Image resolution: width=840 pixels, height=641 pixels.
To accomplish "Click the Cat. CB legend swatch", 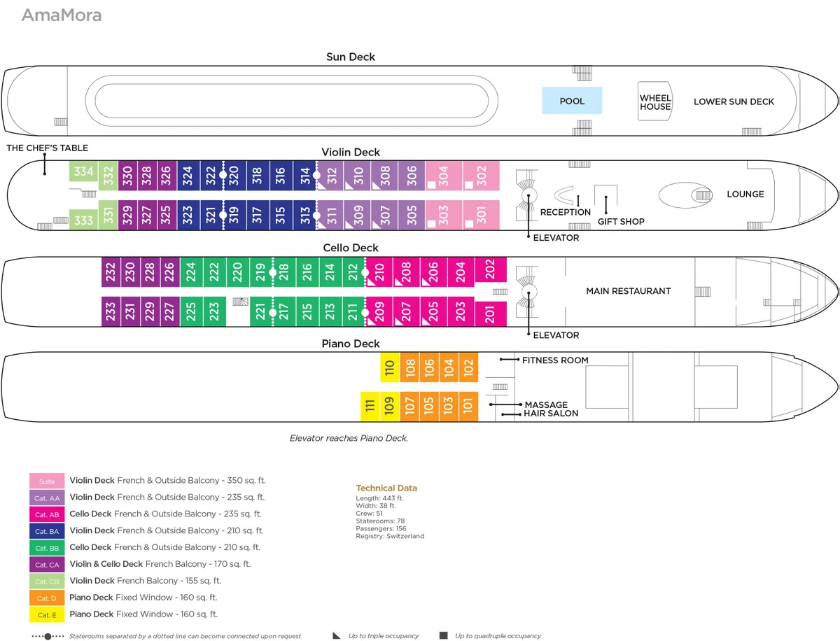I will 47,581.
